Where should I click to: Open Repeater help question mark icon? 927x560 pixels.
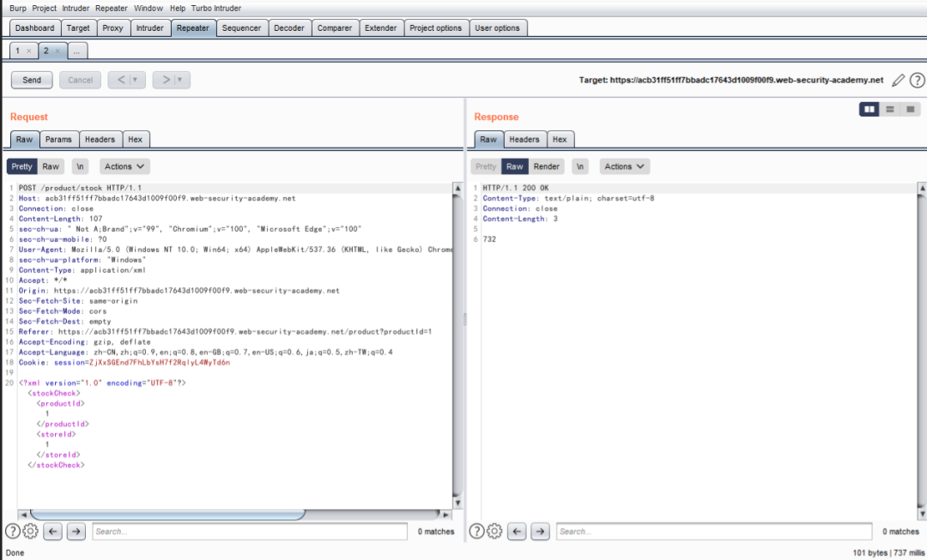point(917,81)
